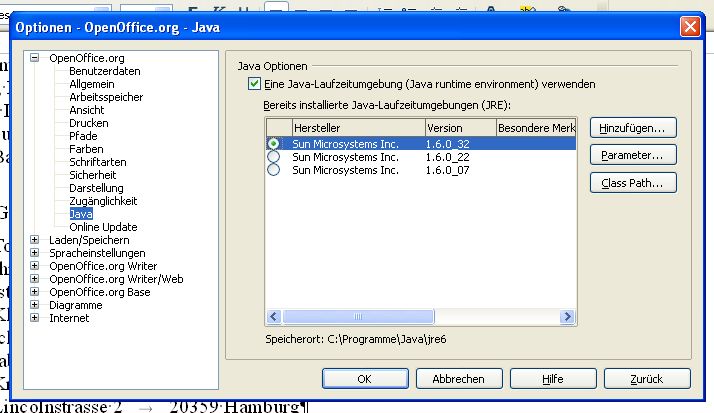Select the JRE version 1.6.0_22 radio button
The width and height of the screenshot is (714, 413).
(x=274, y=157)
